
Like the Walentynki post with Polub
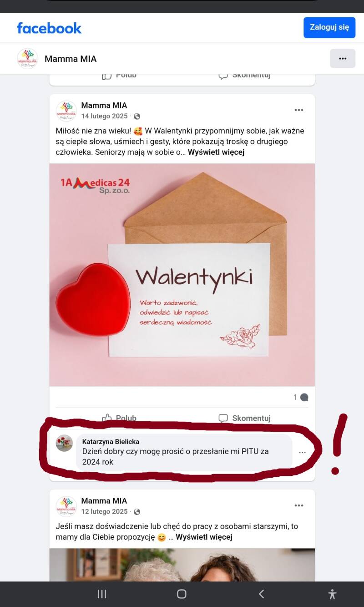click(119, 418)
